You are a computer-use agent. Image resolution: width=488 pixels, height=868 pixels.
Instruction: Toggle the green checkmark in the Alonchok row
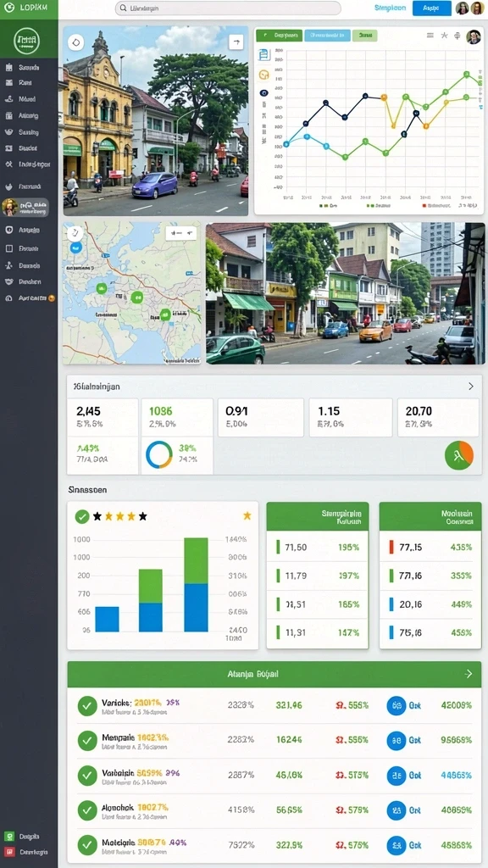87,810
